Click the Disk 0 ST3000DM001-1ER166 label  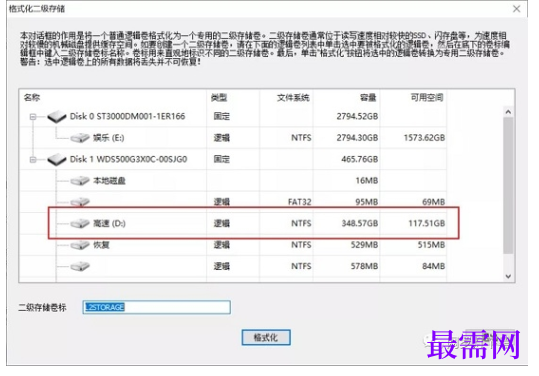pyautogui.click(x=128, y=117)
